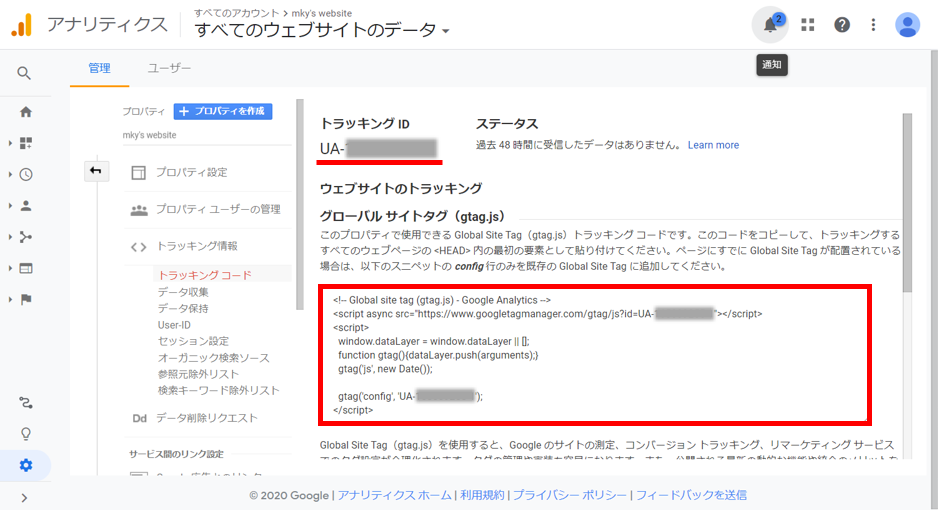
Task: Select データ収集 submenu item
Action: pyautogui.click(x=183, y=292)
